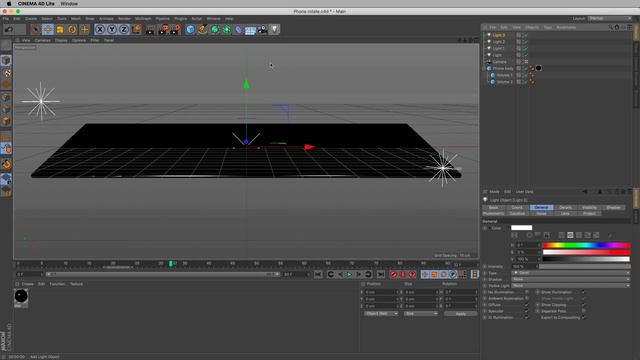Viewport: 640px width, 360px height.
Task: Switch to the Shadow tab
Action: (613, 208)
